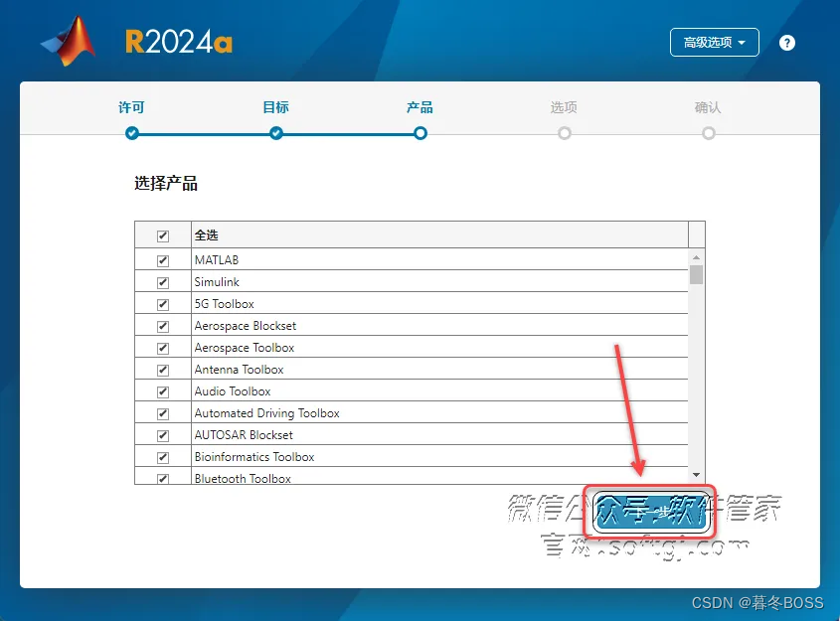Click the 选项 pending step marker

[x=564, y=133]
